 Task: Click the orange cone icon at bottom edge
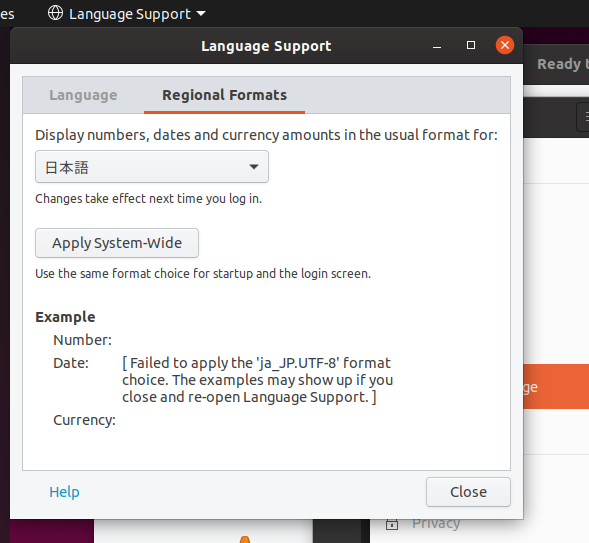(x=245, y=539)
